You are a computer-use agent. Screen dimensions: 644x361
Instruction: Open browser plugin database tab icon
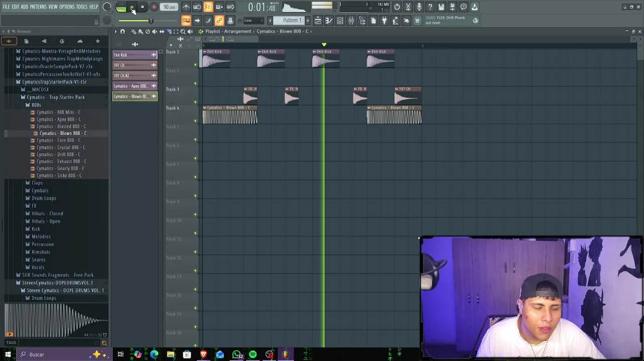coord(44,41)
